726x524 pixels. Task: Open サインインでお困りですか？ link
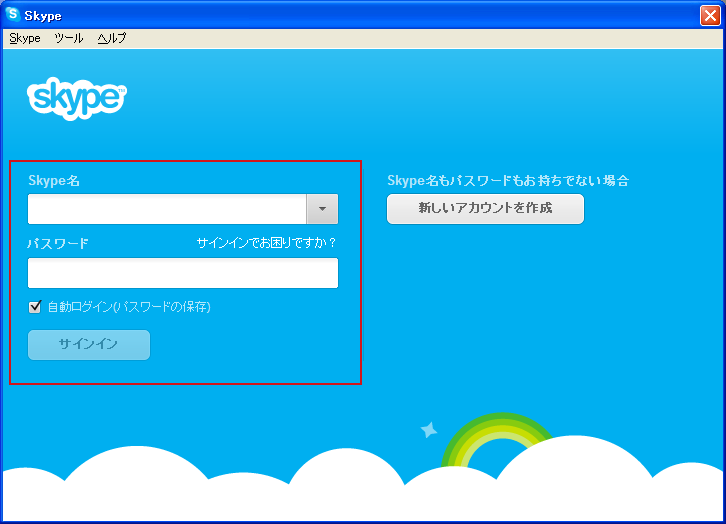(x=266, y=243)
